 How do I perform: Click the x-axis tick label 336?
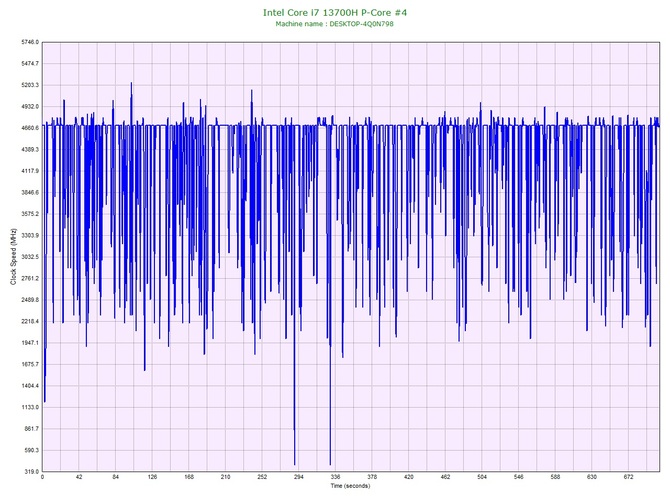coord(335,477)
